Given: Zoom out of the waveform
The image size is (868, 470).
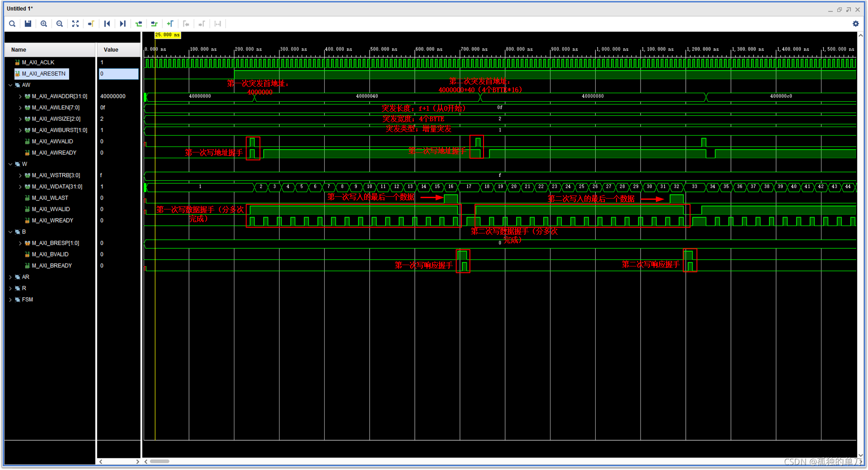Looking at the screenshot, I should click(x=59, y=24).
